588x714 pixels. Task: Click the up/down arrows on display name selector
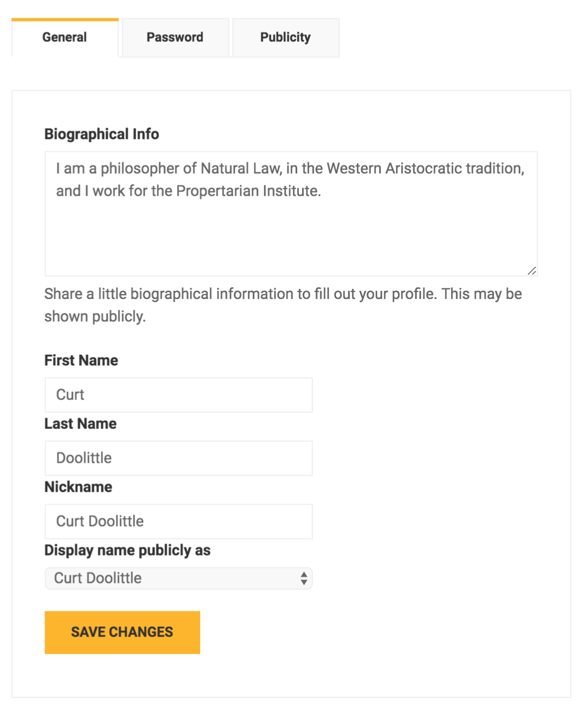point(304,578)
